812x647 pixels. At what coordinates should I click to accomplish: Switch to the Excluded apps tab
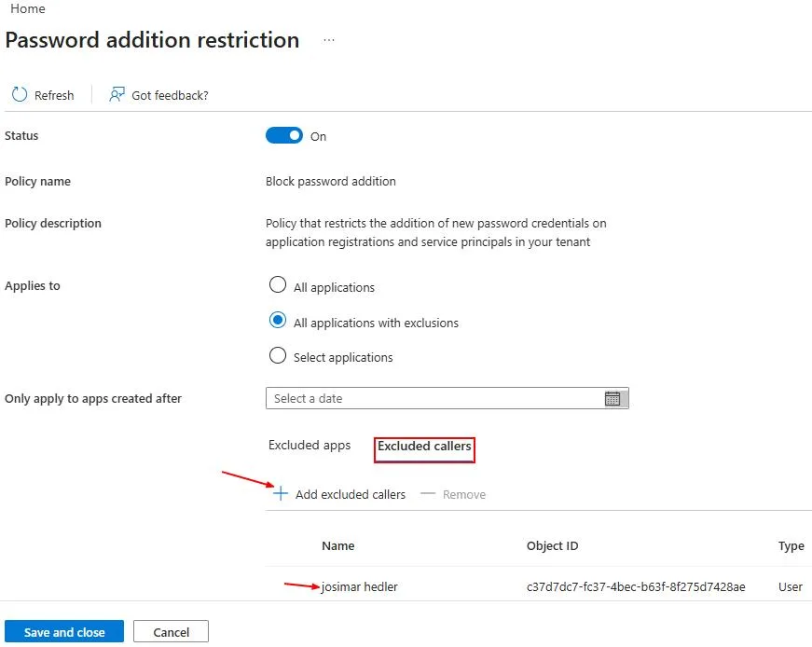(310, 446)
